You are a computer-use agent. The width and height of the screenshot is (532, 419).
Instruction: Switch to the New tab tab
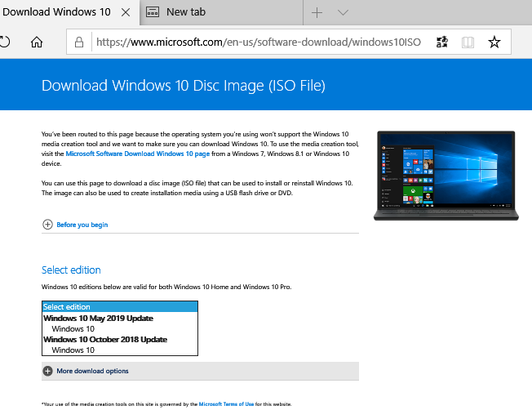click(221, 12)
